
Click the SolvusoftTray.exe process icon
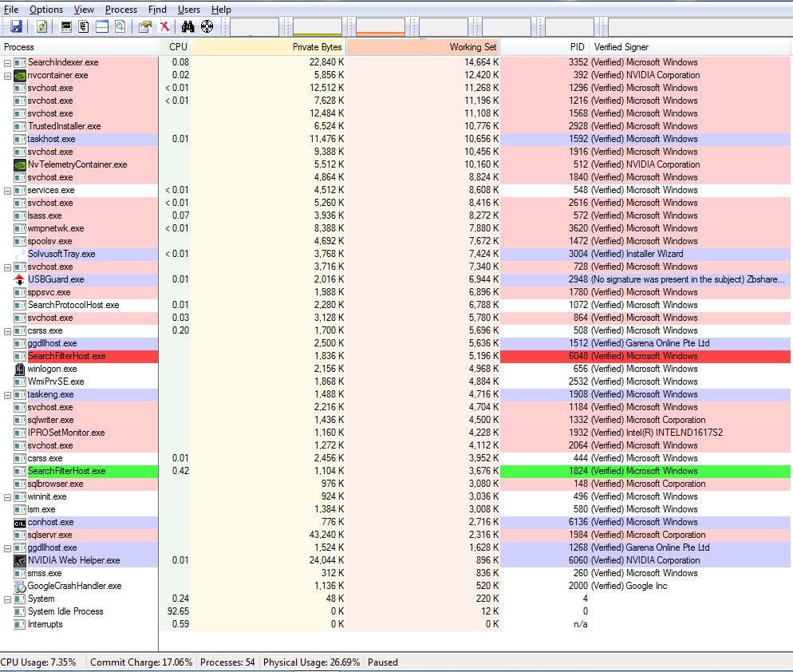pos(20,254)
